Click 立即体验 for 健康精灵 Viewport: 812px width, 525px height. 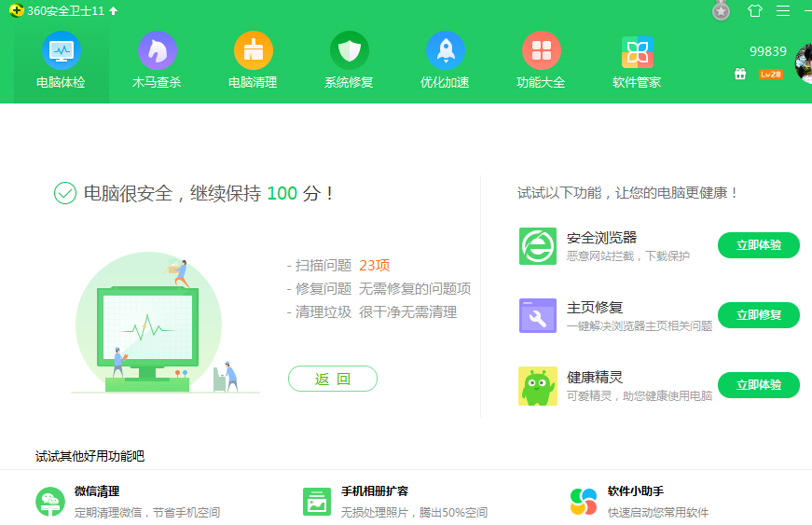pos(758,385)
